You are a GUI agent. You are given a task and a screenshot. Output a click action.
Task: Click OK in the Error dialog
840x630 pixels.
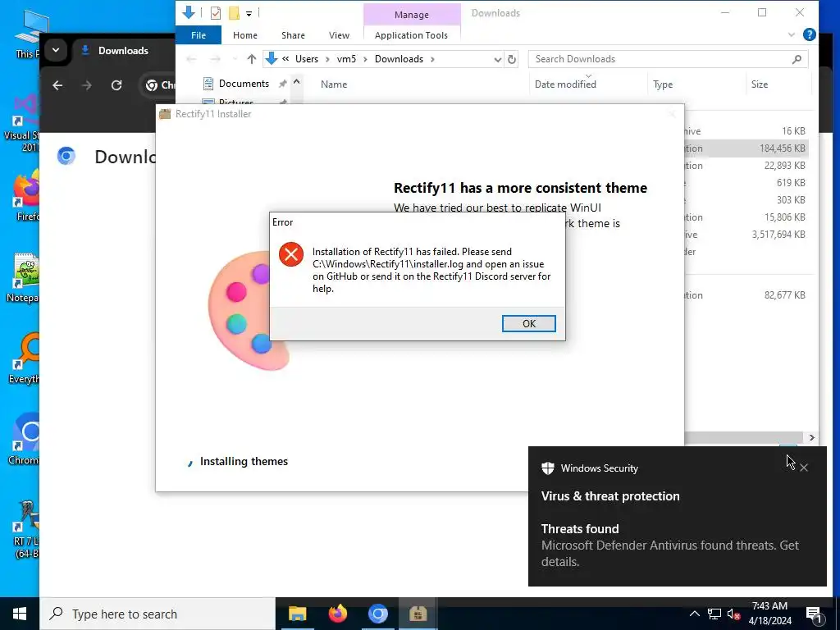pos(528,323)
